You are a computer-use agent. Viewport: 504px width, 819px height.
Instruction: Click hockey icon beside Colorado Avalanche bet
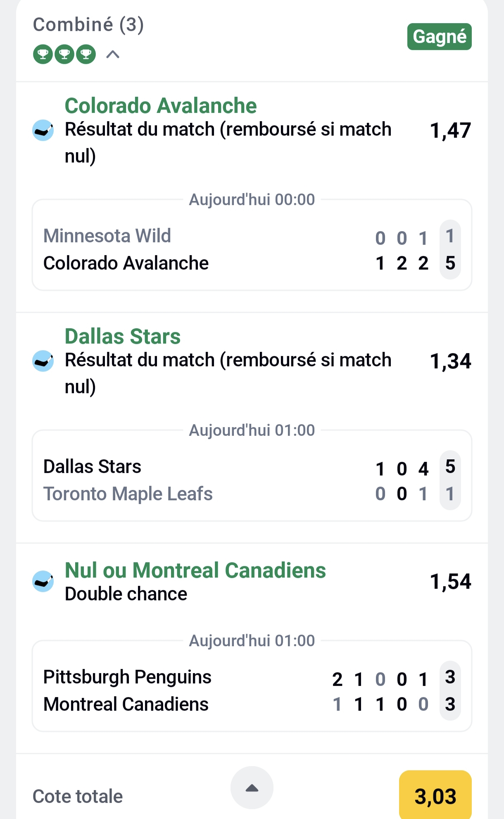pyautogui.click(x=43, y=130)
